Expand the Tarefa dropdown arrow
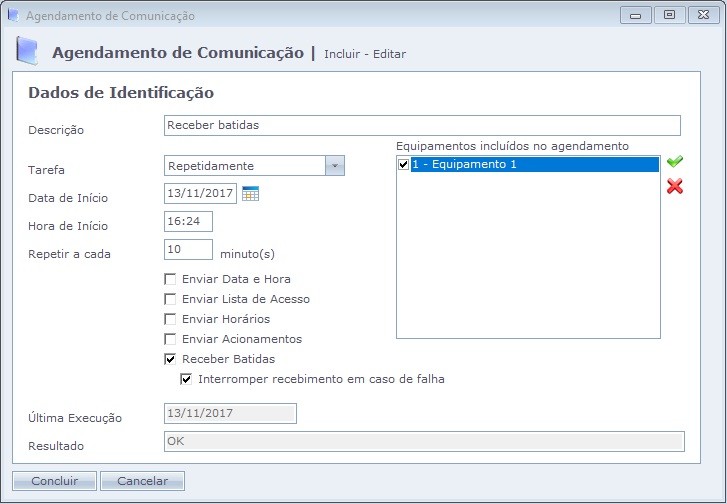Viewport: 727px width, 504px height. (335, 166)
